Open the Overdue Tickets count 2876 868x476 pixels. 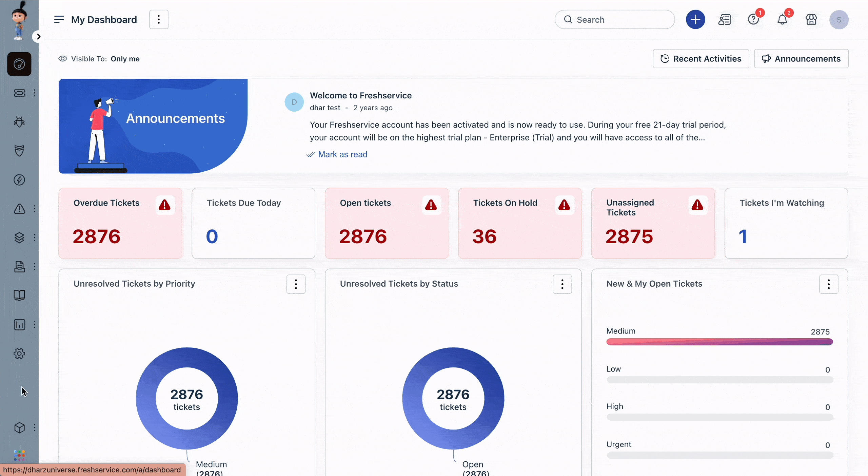tap(97, 236)
